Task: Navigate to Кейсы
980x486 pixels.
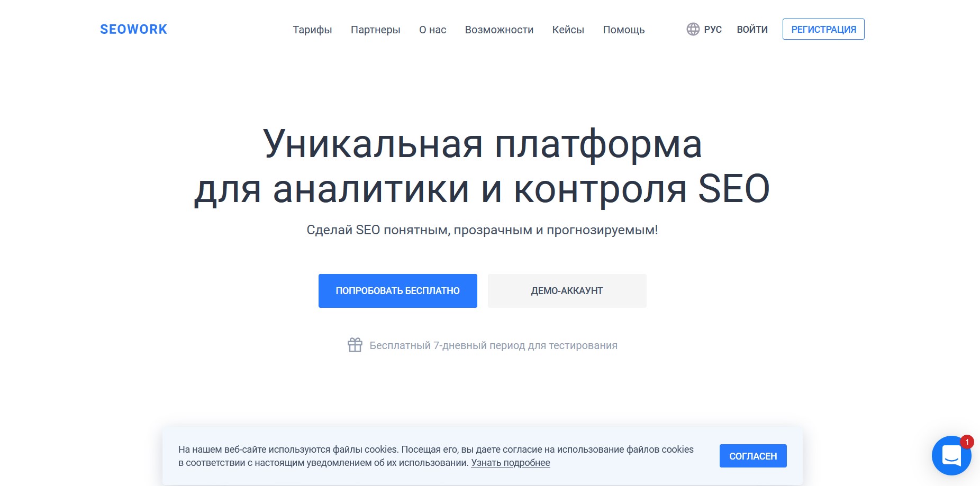Action: click(568, 30)
